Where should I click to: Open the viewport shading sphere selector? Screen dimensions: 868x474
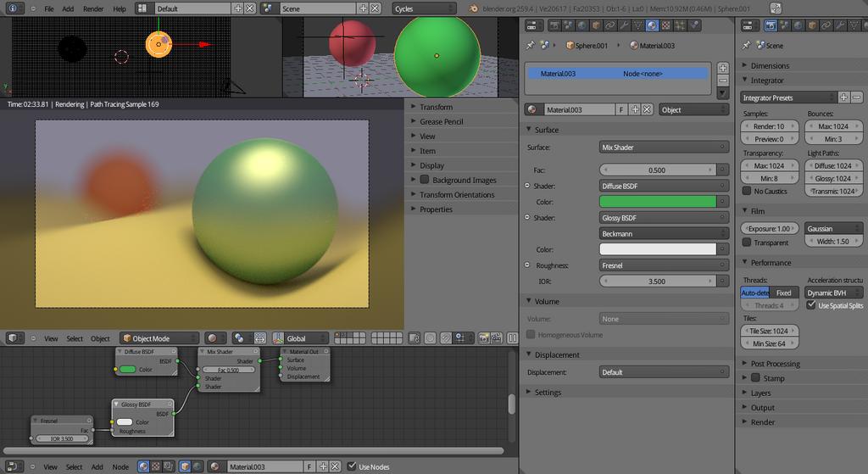coord(214,337)
